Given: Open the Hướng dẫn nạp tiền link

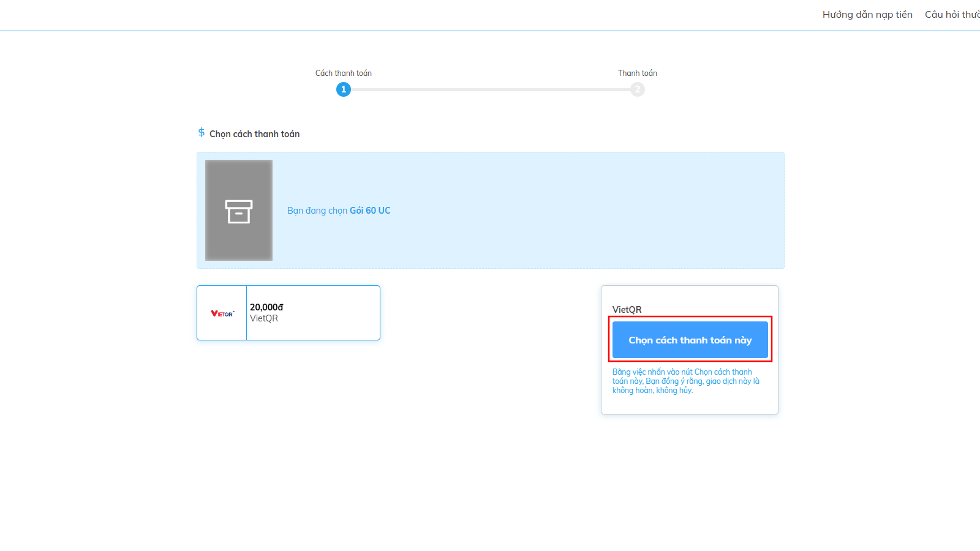Looking at the screenshot, I should click(x=867, y=15).
